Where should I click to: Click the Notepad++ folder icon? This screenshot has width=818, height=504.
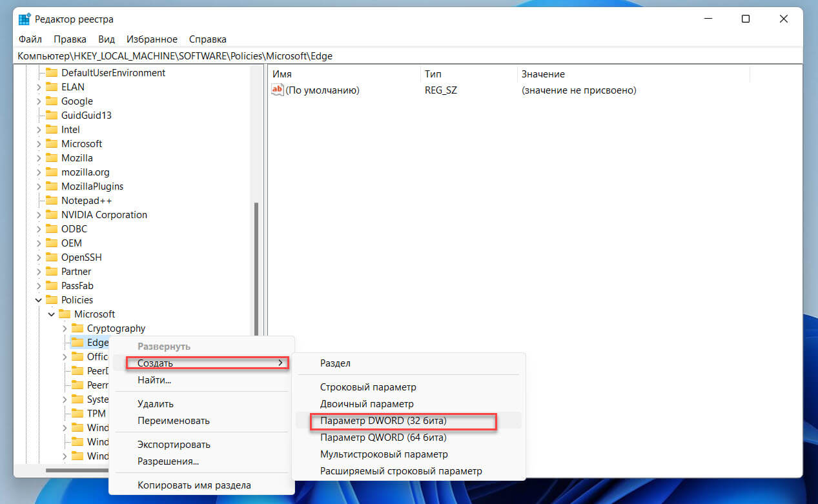(52, 201)
